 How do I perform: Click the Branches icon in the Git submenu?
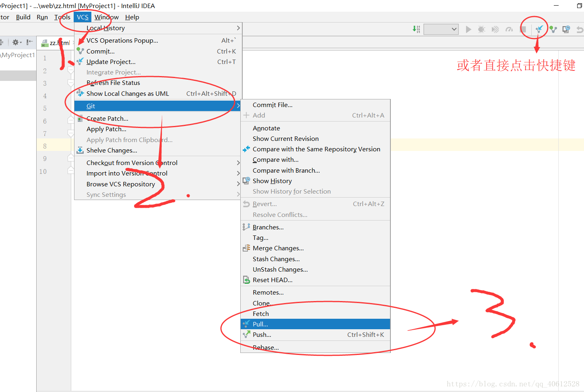click(x=246, y=227)
